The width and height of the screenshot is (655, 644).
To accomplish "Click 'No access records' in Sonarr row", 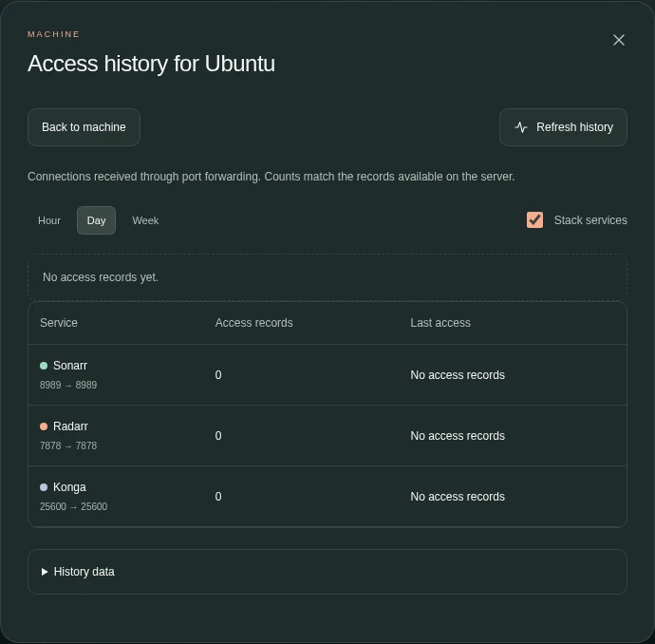I will coord(458,375).
